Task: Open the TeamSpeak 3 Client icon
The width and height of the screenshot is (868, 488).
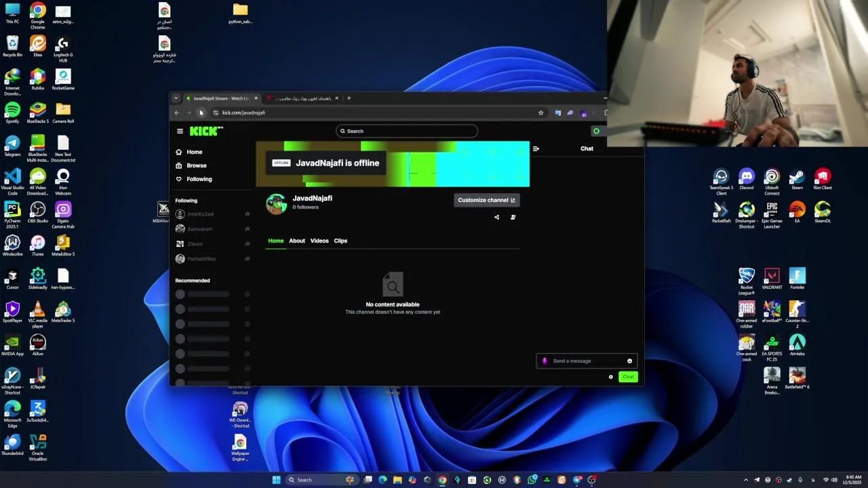Action: pos(722,182)
